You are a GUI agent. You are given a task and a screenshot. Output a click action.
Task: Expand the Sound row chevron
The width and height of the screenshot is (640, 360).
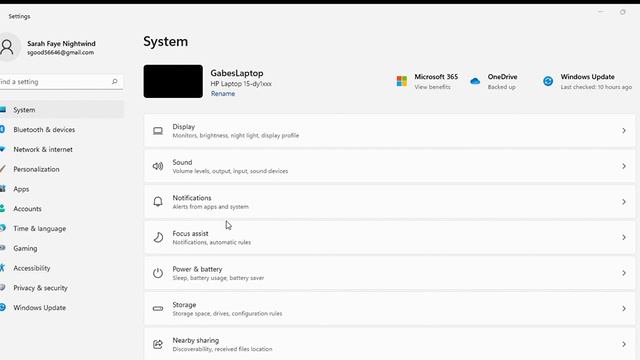tap(624, 166)
